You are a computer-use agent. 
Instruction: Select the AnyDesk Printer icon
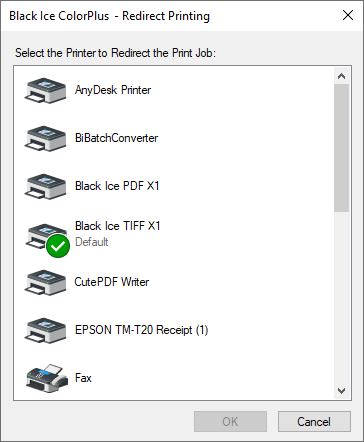45,90
